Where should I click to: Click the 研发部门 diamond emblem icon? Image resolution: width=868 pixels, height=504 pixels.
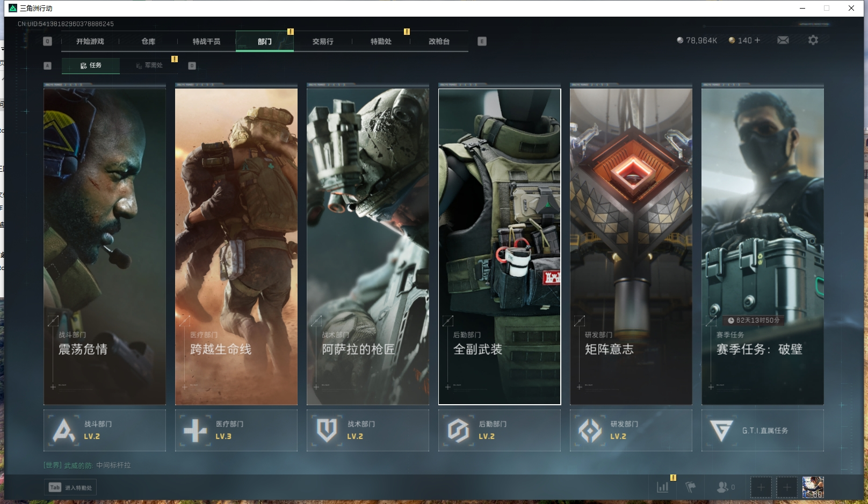[590, 430]
